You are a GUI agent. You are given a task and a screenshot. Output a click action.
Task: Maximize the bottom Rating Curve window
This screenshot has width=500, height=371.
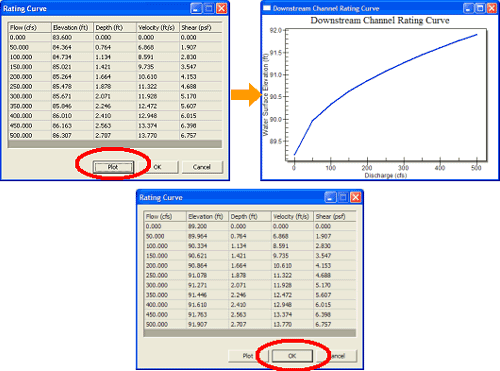point(343,197)
